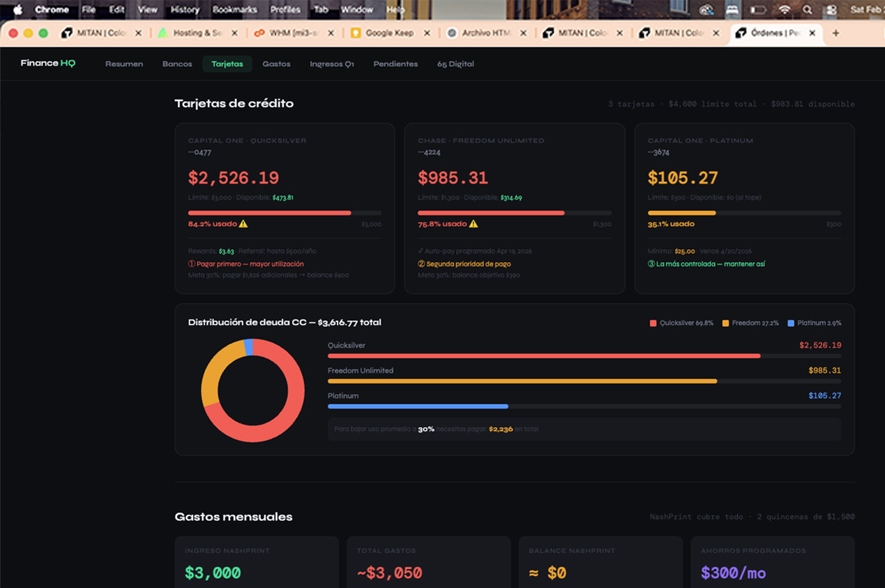Open the History menu
The width and height of the screenshot is (885, 588).
tap(185, 10)
